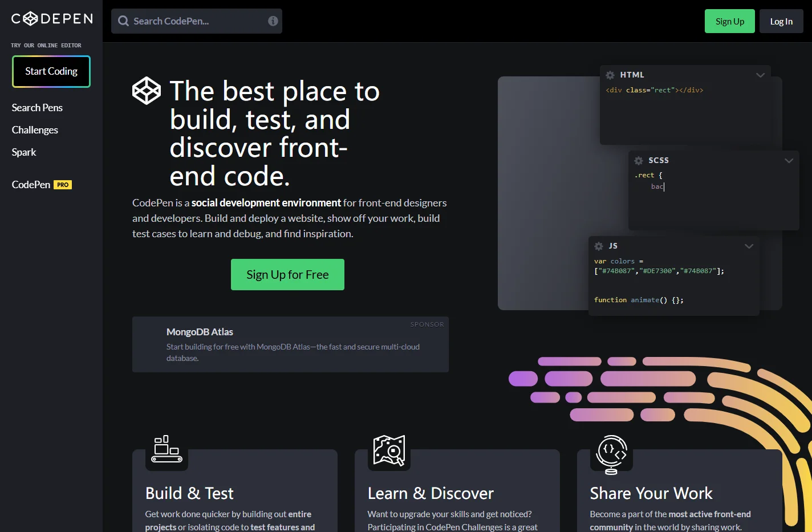This screenshot has width=812, height=532.
Task: Click the Learn & Discover heading
Action: 431,493
